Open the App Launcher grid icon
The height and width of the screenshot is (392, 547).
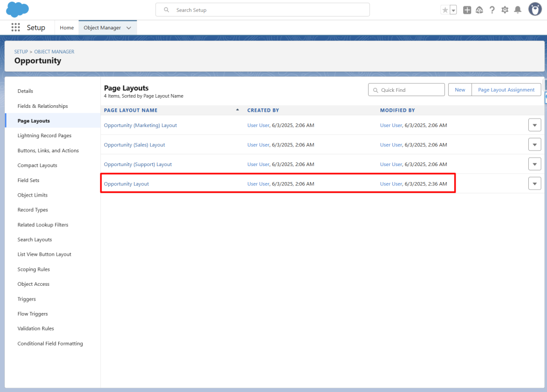[15, 28]
